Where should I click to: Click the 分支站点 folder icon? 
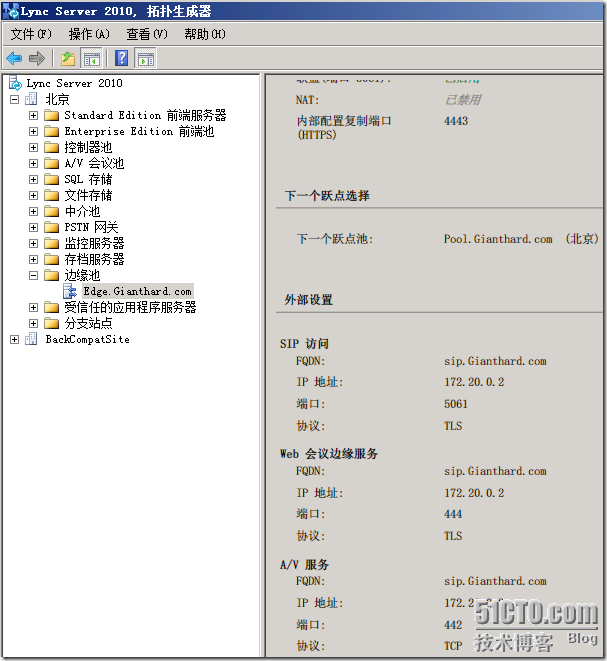coord(51,323)
